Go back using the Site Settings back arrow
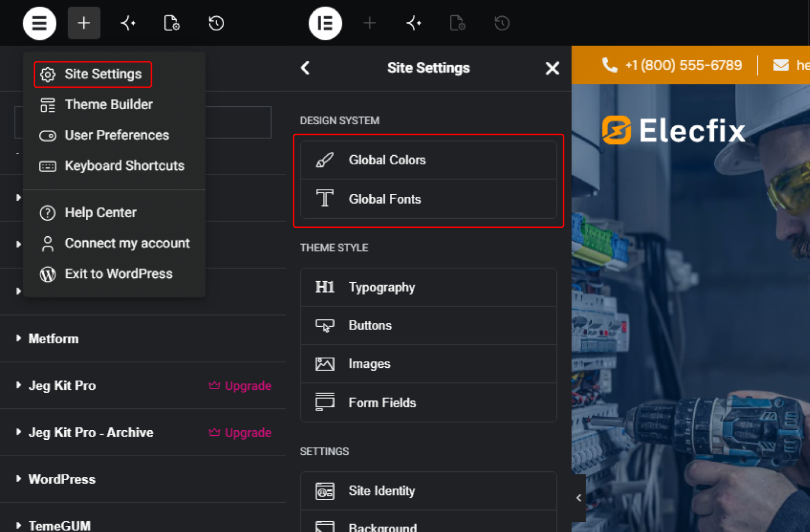Screen dimensions: 810x532 tap(305, 68)
